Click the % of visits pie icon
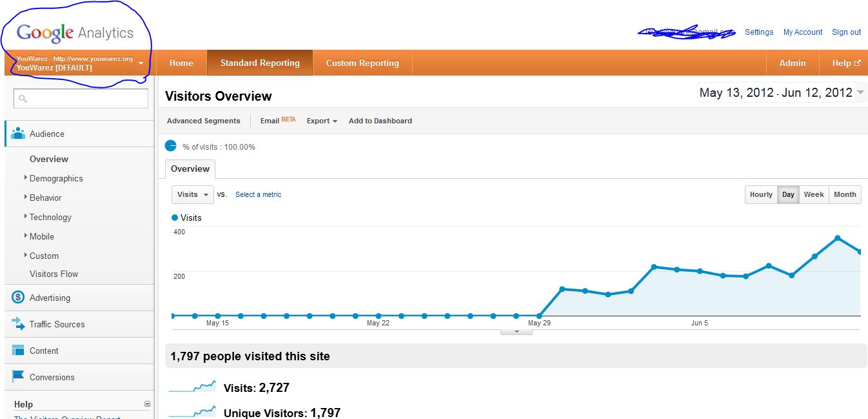The image size is (868, 419). [171, 146]
